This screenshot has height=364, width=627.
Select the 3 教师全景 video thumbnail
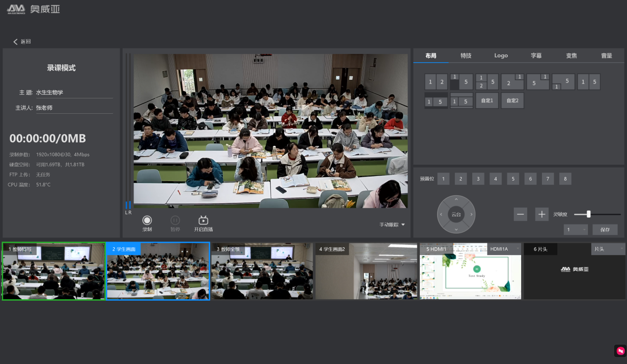point(262,271)
